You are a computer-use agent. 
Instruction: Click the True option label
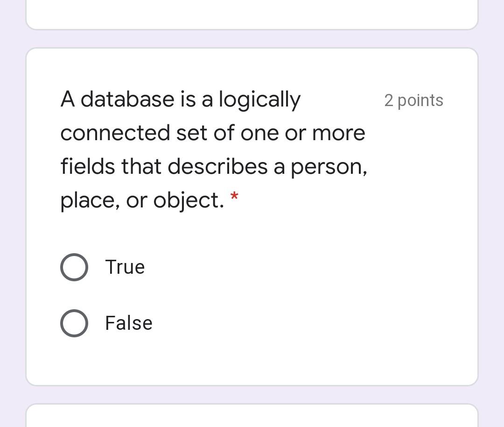(125, 267)
